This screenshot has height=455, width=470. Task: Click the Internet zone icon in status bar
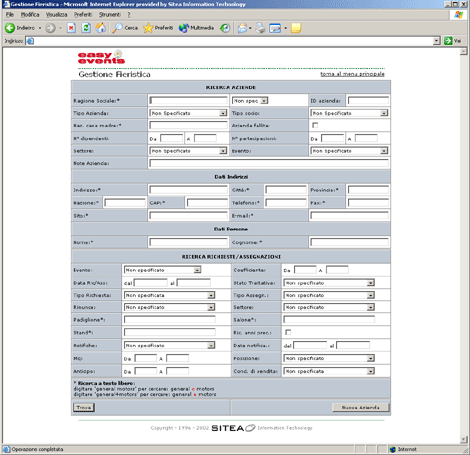[393, 449]
